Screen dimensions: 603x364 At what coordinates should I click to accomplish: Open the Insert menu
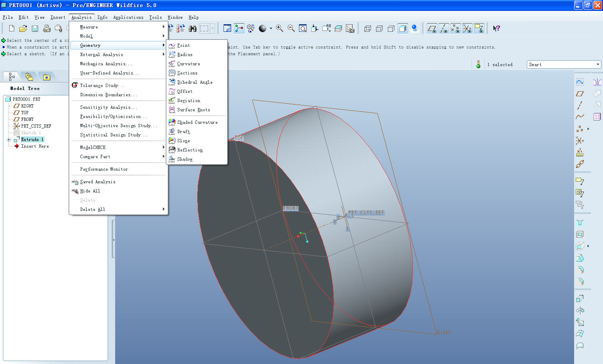pyautogui.click(x=58, y=17)
